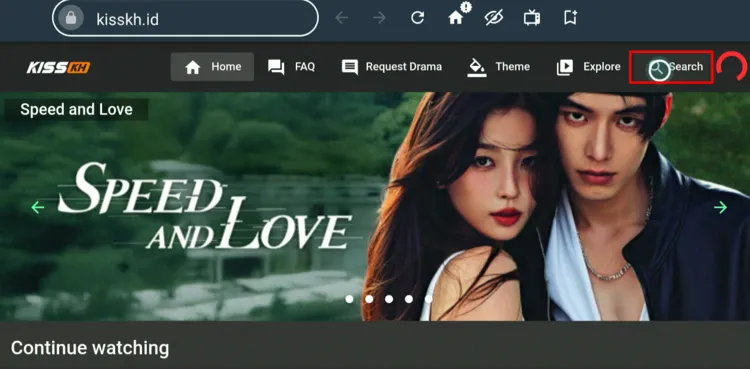Image resolution: width=750 pixels, height=369 pixels.
Task: Go back with the browser back arrow
Action: click(341, 18)
